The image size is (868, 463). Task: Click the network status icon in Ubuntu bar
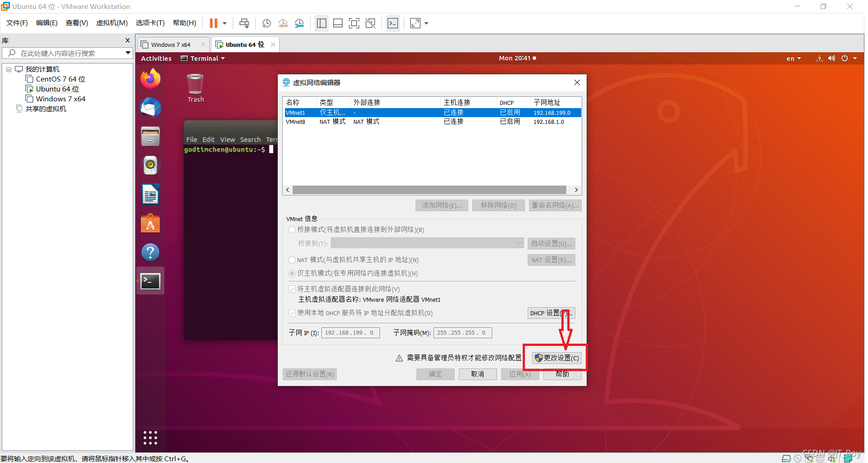[819, 59]
